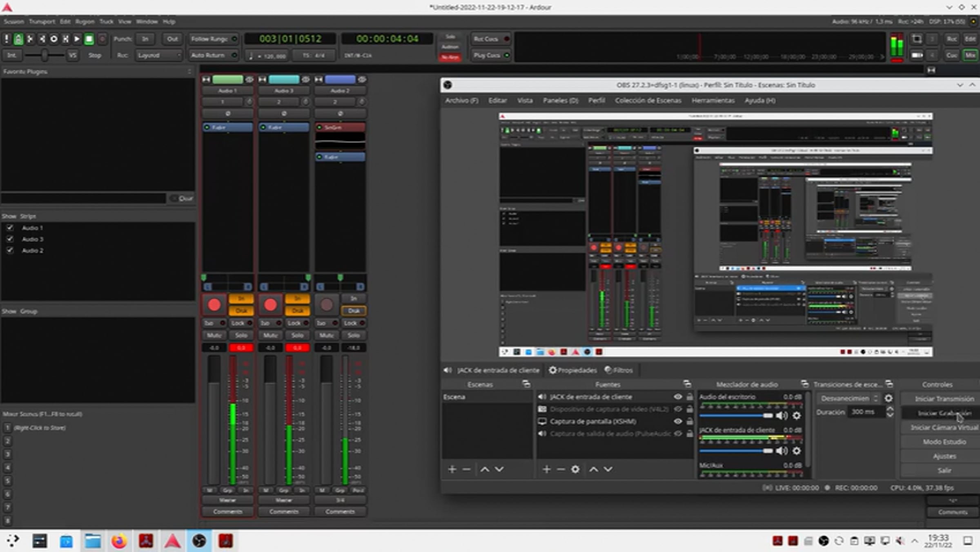Screen dimensions: 980x552
Task: Open the Colección de Escenas menu
Action: click(x=648, y=101)
